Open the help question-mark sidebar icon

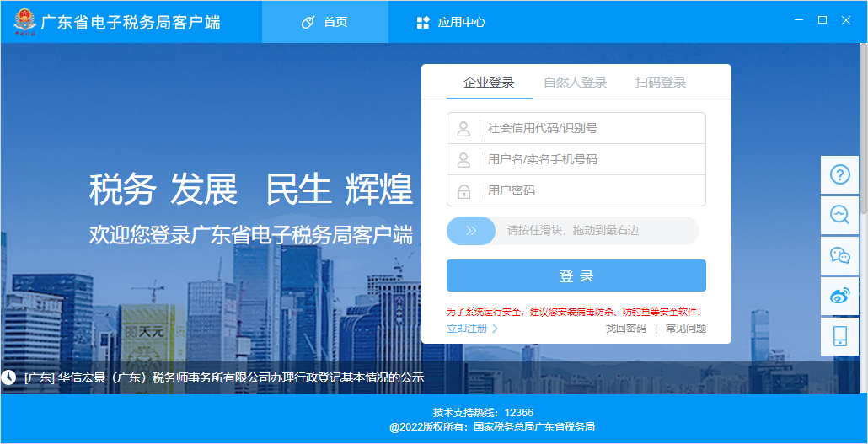pyautogui.click(x=839, y=175)
